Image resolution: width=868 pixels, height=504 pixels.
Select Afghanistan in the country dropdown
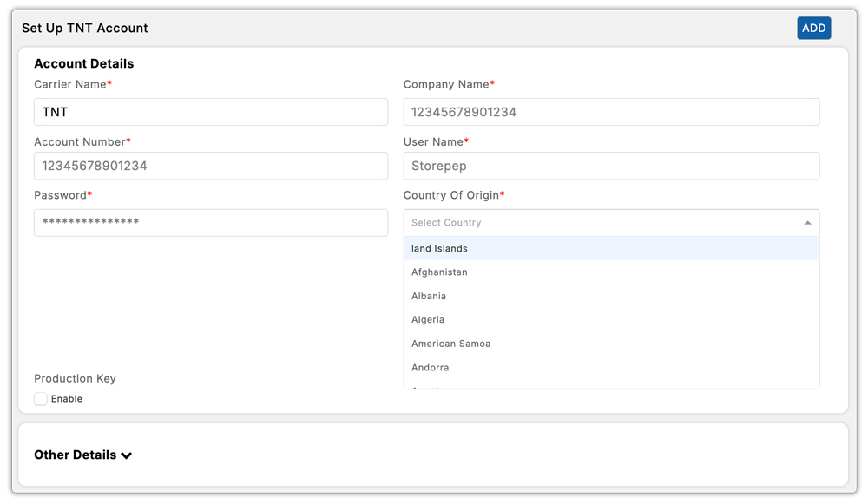tap(611, 272)
